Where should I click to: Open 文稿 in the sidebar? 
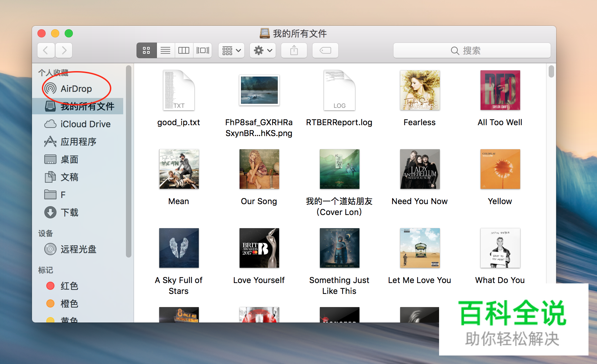(x=78, y=177)
